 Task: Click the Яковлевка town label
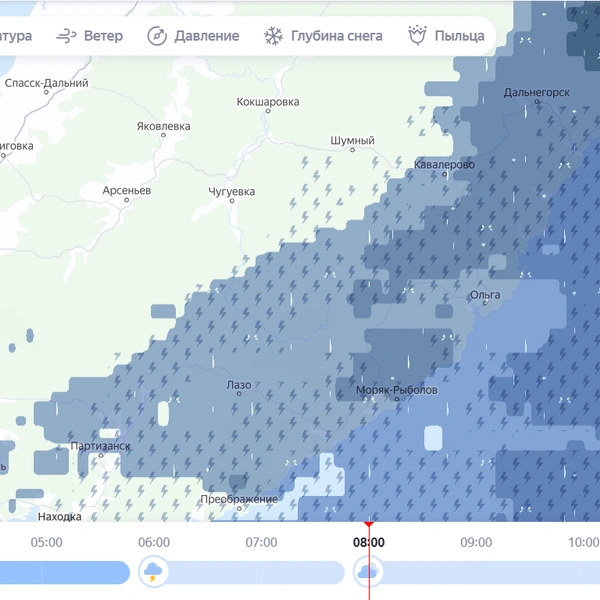[x=163, y=126]
